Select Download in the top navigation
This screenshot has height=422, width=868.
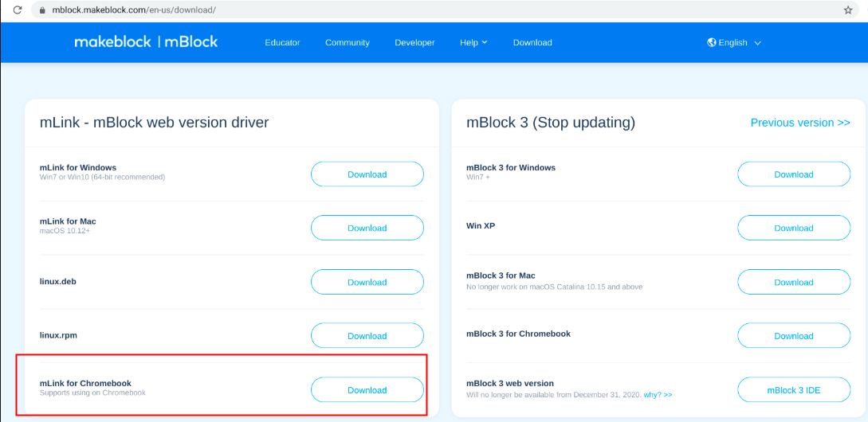[532, 42]
